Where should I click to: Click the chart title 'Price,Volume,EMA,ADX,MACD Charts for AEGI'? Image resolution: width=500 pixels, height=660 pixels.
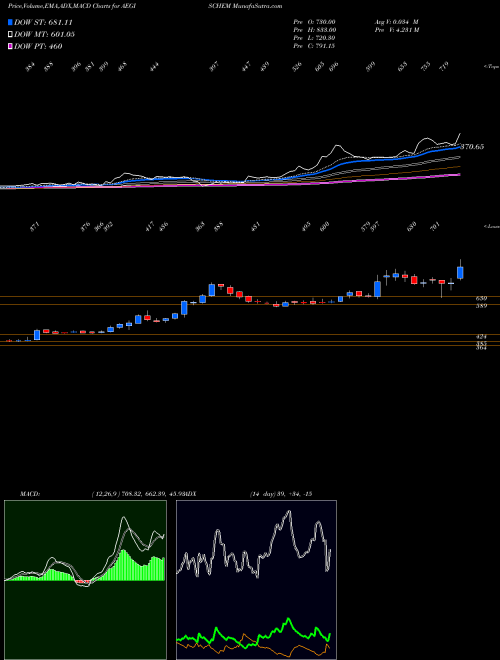pyautogui.click(x=72, y=6)
